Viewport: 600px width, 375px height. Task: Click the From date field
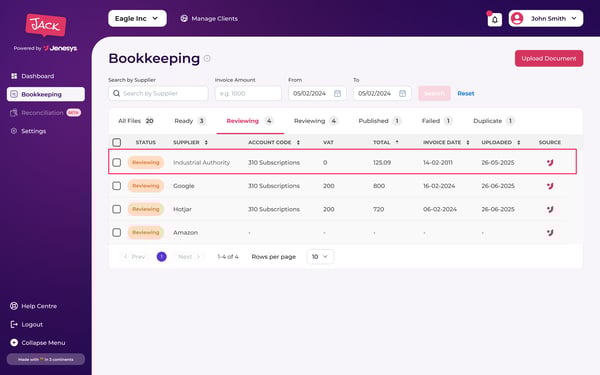click(x=317, y=93)
